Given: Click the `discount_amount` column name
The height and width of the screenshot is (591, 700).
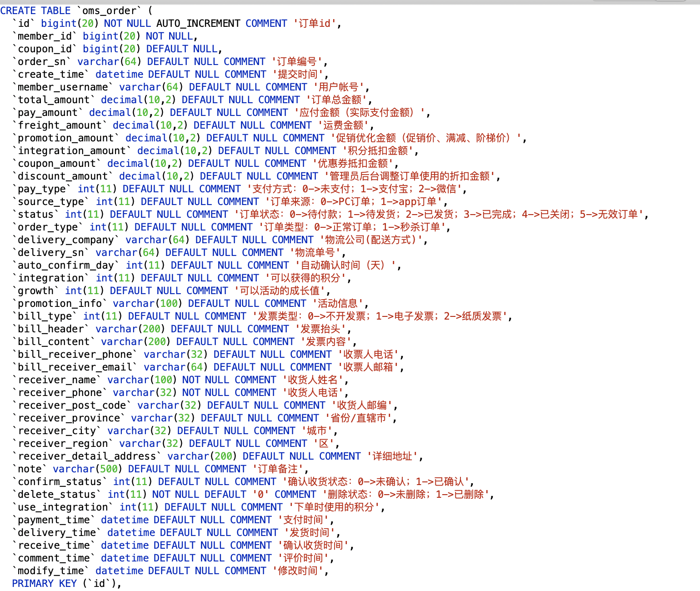Looking at the screenshot, I should click(63, 176).
